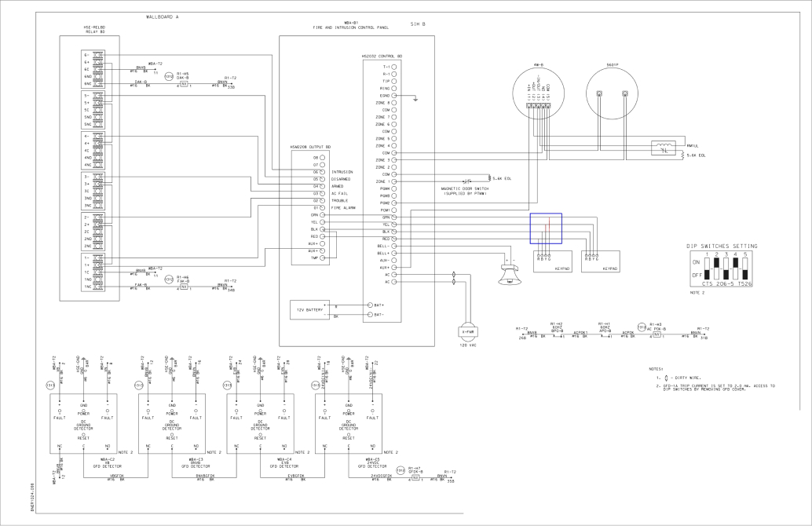Click the 'INTRUSION' output label
Screen dimensions: 812x526
[342, 172]
